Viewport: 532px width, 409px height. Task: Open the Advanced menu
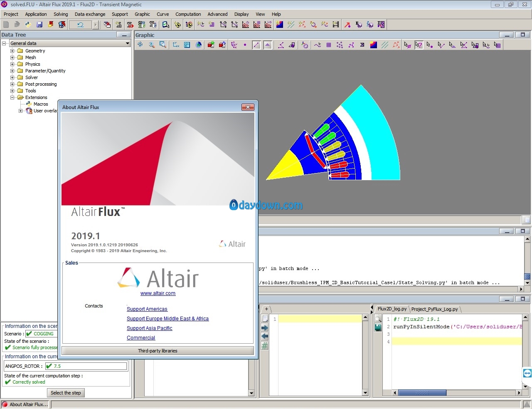point(217,14)
